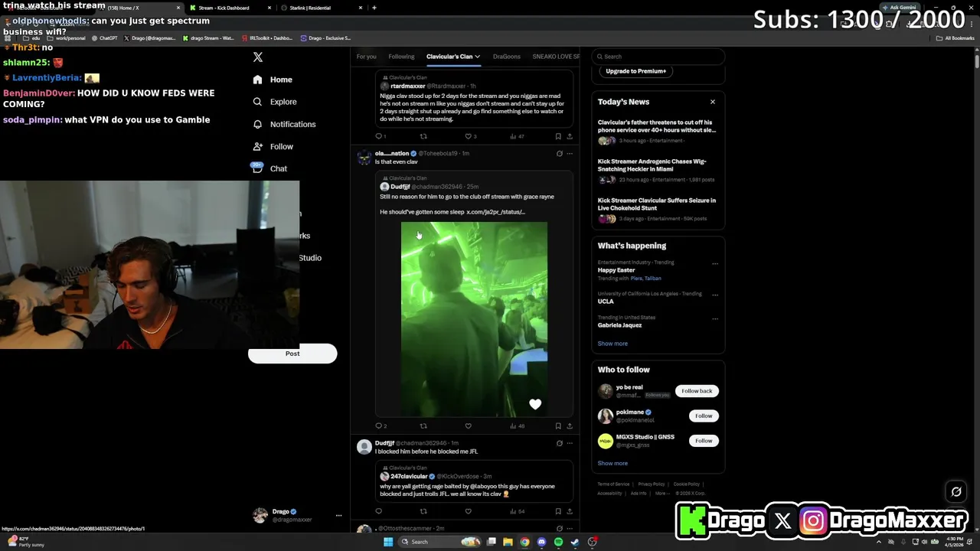This screenshot has height=551, width=980.
Task: Like the 'Is that even clav' post
Action: (x=469, y=426)
